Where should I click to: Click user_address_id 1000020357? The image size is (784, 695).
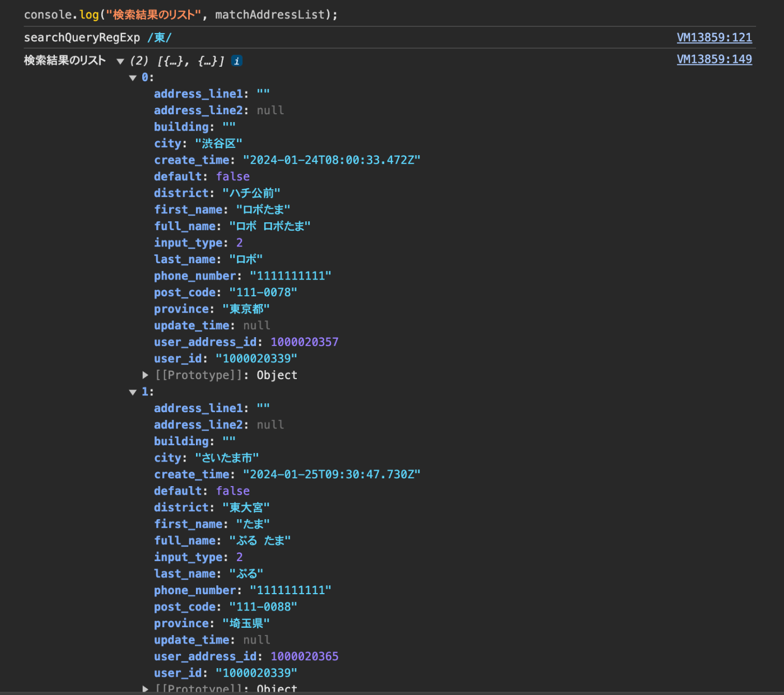[x=305, y=342]
